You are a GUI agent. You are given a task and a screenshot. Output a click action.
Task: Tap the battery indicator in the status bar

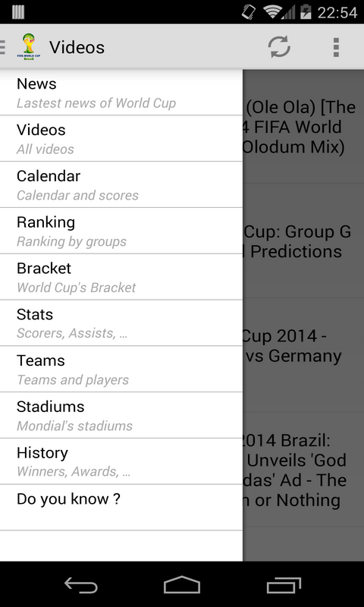(x=306, y=12)
